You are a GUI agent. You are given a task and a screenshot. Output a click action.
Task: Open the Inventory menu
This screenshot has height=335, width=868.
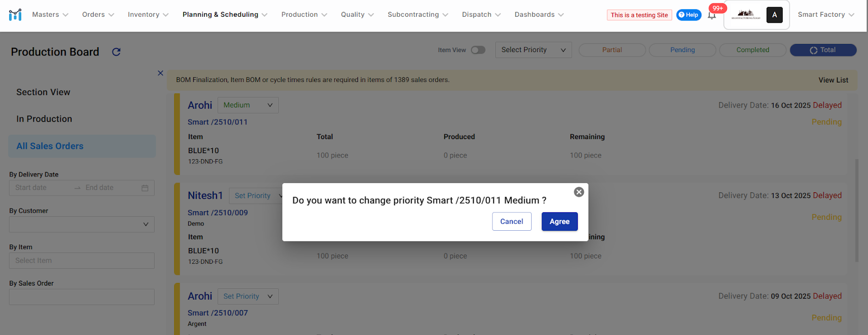point(148,15)
